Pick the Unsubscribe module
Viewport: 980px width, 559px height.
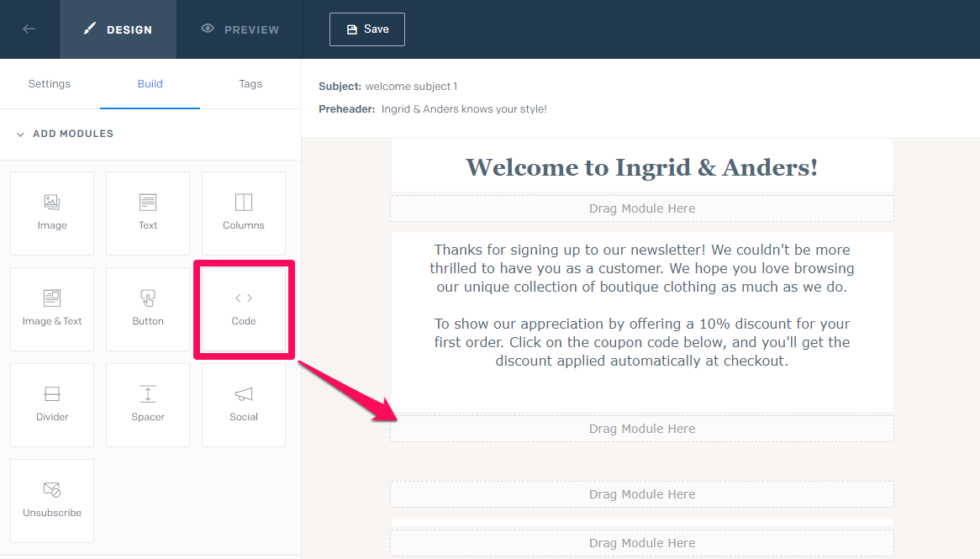coord(52,500)
